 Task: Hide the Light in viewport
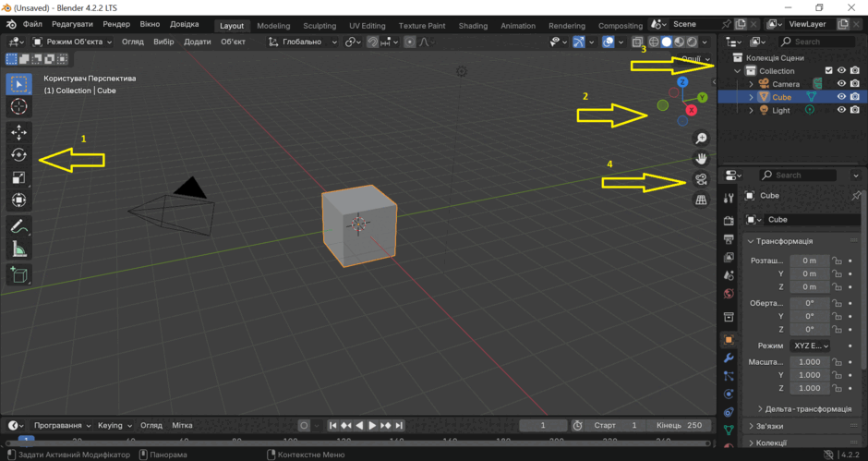click(841, 110)
